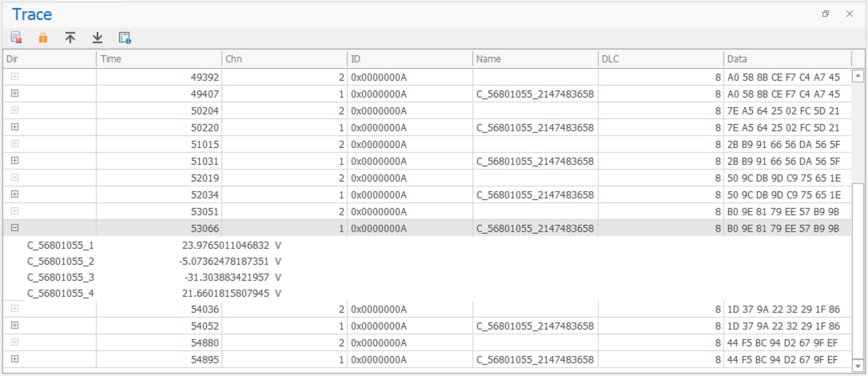Expand the row at time 49407
The height and width of the screenshot is (376, 868).
click(x=15, y=93)
